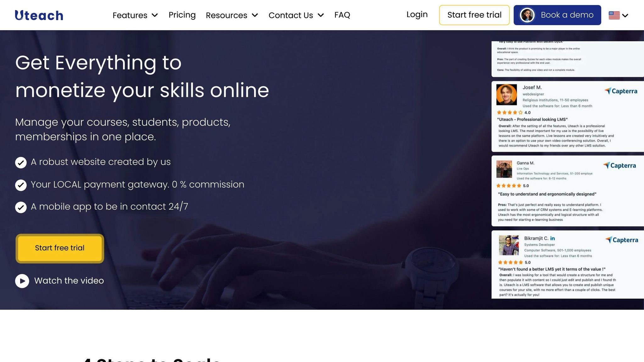Click LinkedIn icon next to Bikramjit C.

pos(552,239)
